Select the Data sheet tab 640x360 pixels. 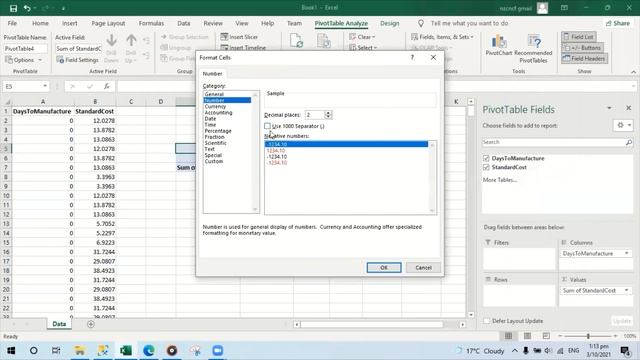pyautogui.click(x=59, y=324)
